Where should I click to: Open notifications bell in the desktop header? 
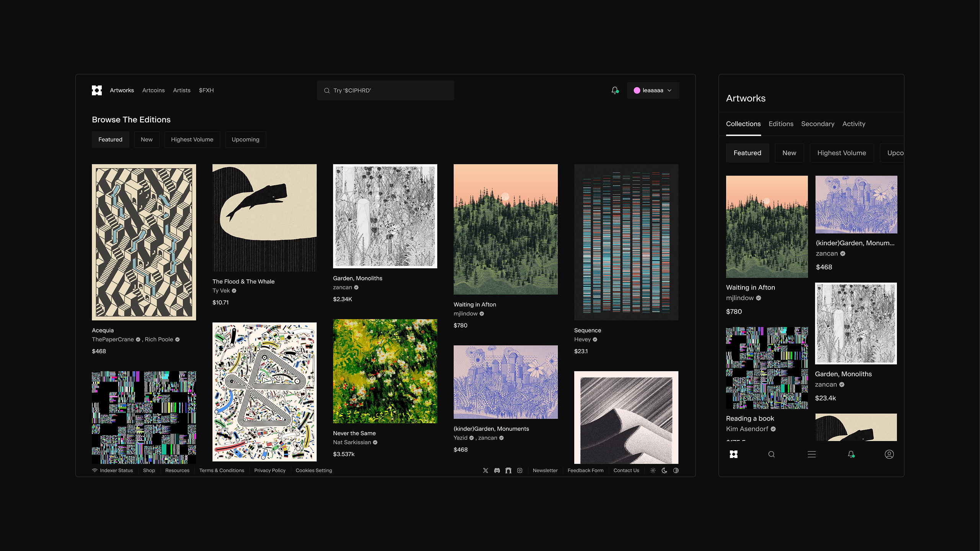[x=614, y=90]
